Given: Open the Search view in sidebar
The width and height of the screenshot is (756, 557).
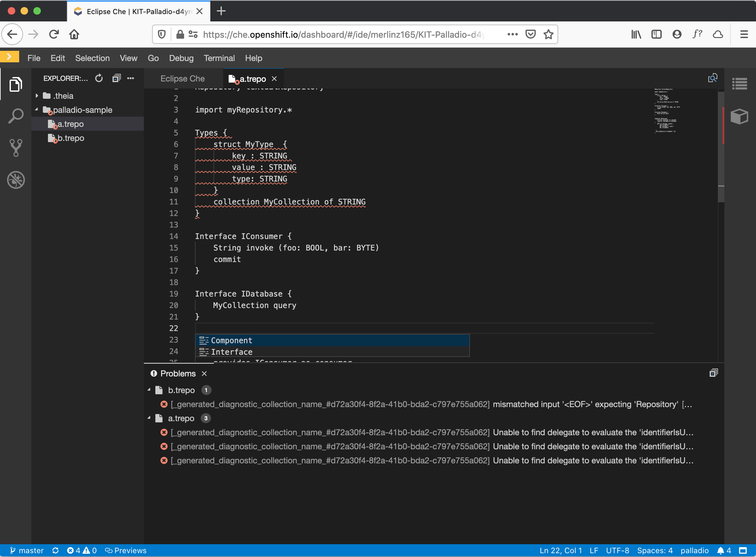Looking at the screenshot, I should click(x=16, y=116).
